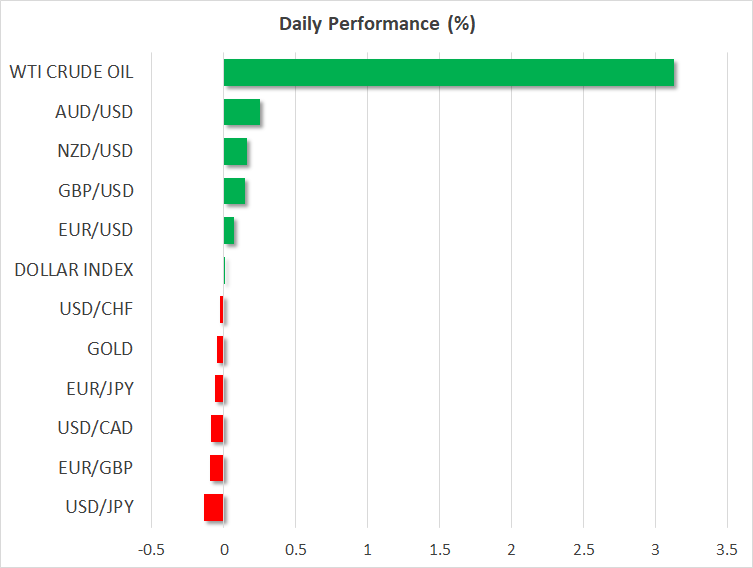Select the GBP/USD bar
The width and height of the screenshot is (753, 568).
[x=234, y=191]
